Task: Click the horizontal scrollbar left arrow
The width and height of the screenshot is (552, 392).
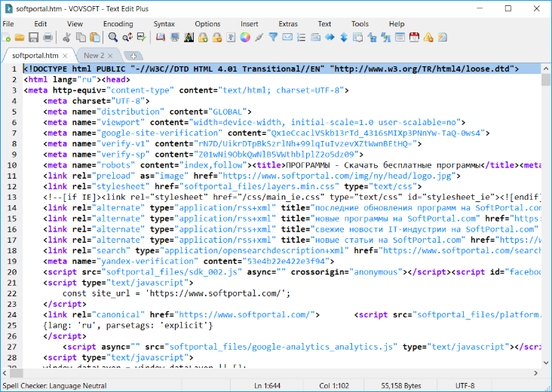Action: point(5,373)
